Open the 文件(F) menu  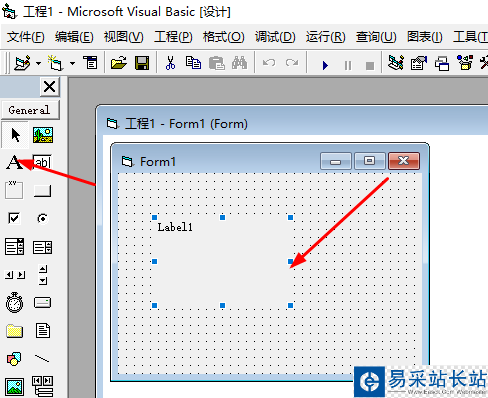pos(26,37)
